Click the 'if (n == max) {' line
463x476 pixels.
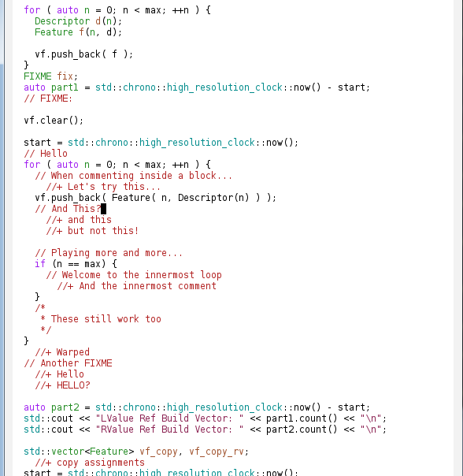tap(76, 264)
